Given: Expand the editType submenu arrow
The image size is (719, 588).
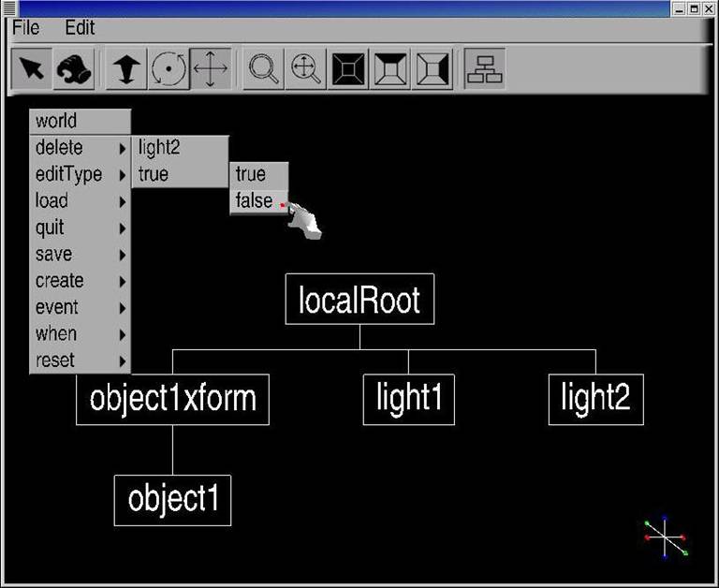Looking at the screenshot, I should [123, 175].
